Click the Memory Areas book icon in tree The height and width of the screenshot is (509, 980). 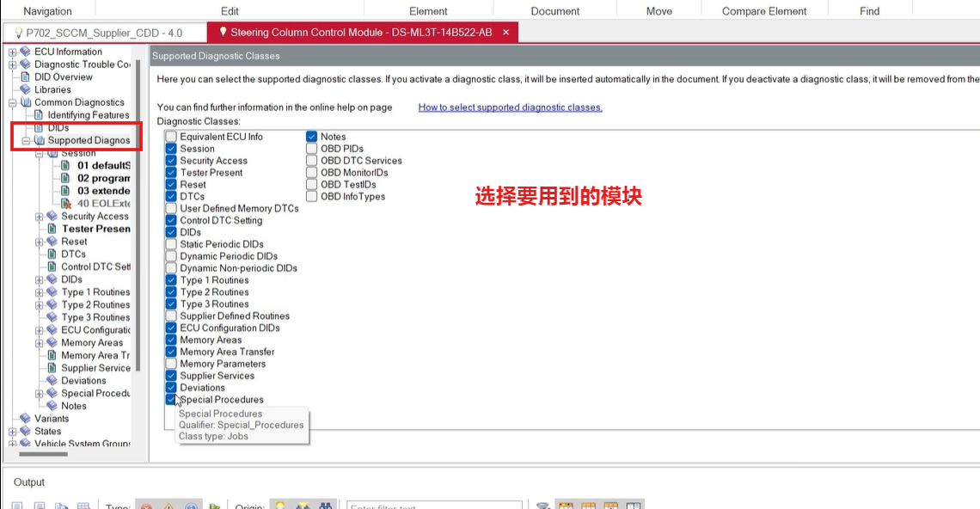point(52,343)
